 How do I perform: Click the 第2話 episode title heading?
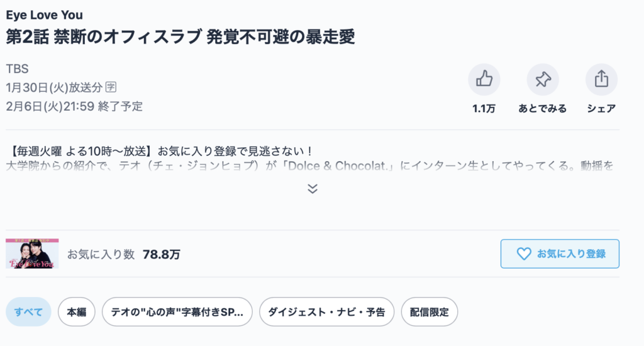[180, 36]
